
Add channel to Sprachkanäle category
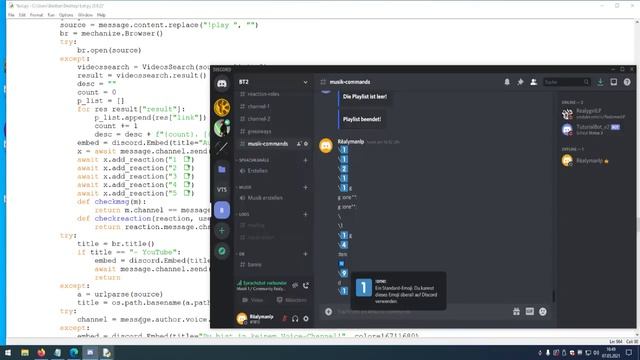pos(305,160)
